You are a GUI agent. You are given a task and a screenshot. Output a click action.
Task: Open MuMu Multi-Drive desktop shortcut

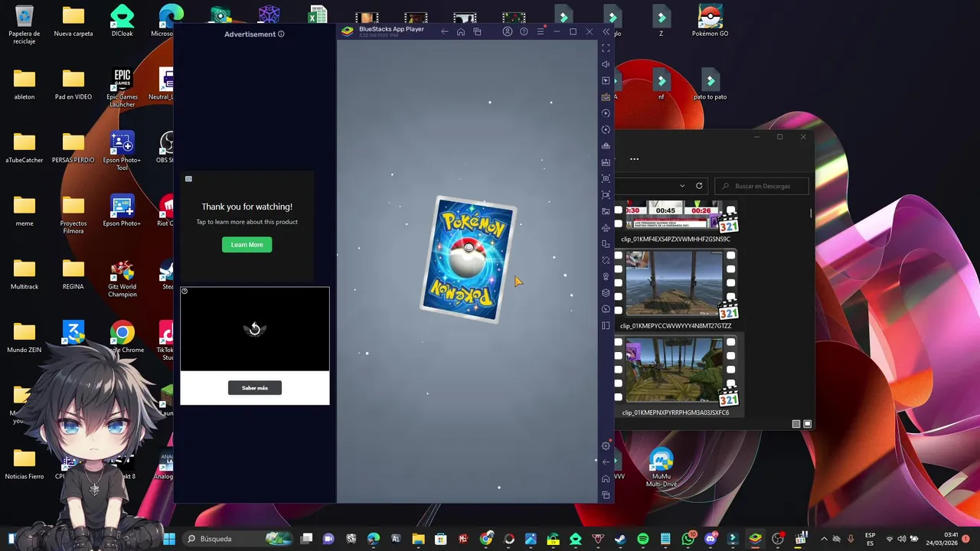(x=661, y=467)
